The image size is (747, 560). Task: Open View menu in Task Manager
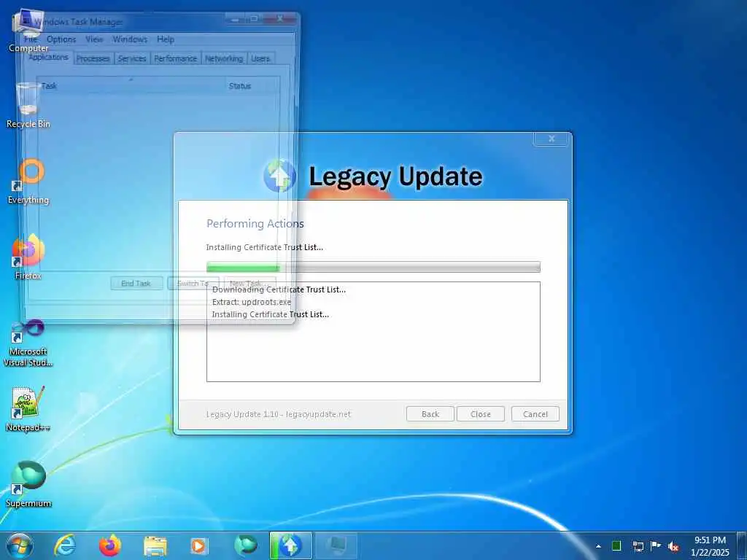click(x=94, y=39)
